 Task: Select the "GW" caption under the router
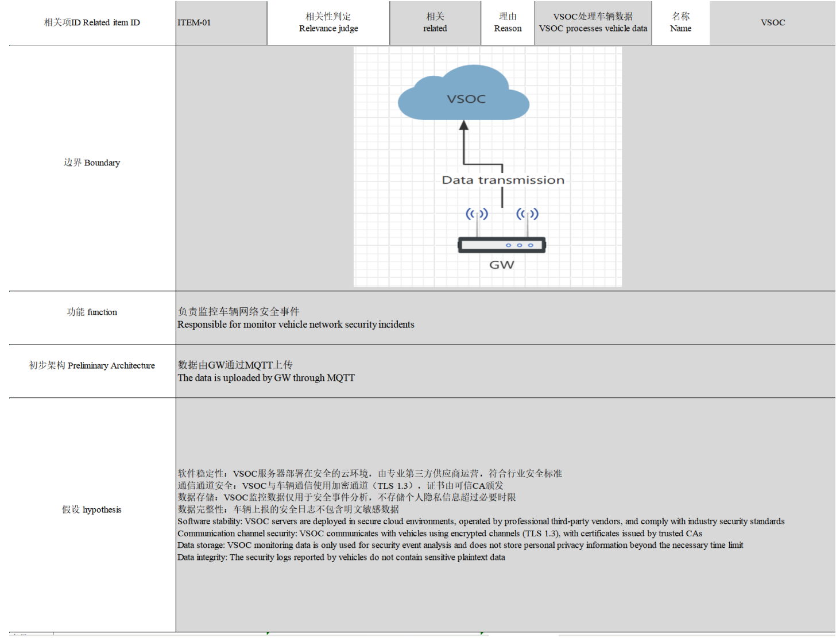click(501, 265)
